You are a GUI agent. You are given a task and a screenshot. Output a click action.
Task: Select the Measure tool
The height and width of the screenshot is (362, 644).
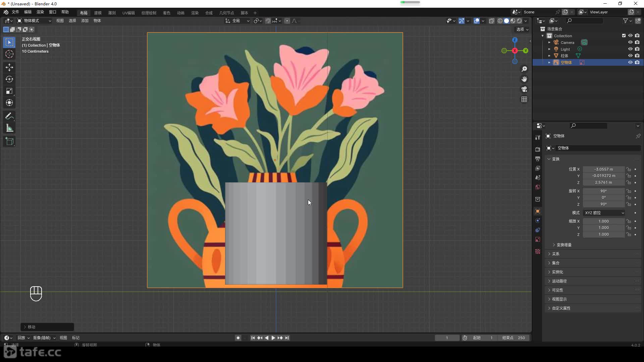[9, 128]
